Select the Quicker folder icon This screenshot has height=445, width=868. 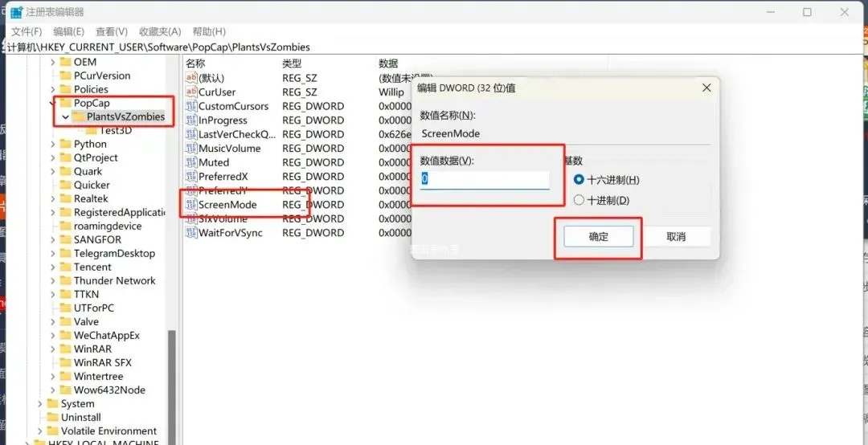coord(65,185)
